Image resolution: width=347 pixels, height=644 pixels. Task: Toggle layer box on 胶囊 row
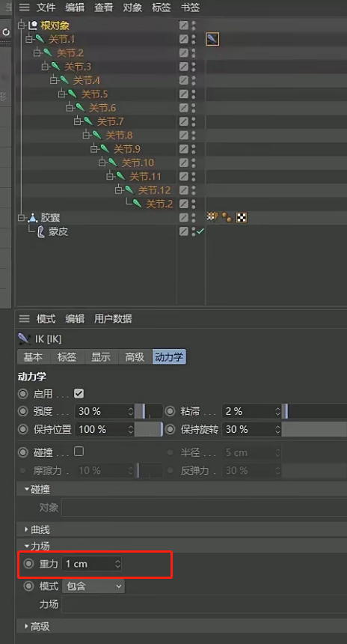pos(184,217)
